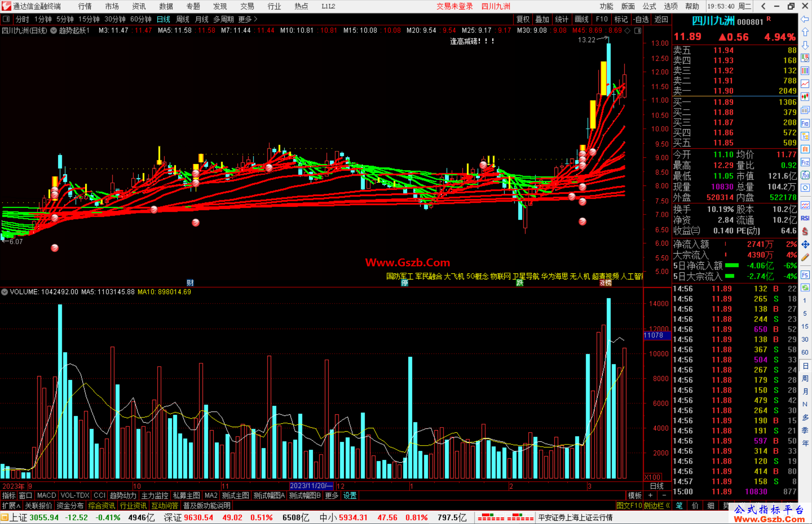The image size is (812, 524).
Task: Click the circle icon in right sidebar
Action: [x=805, y=188]
